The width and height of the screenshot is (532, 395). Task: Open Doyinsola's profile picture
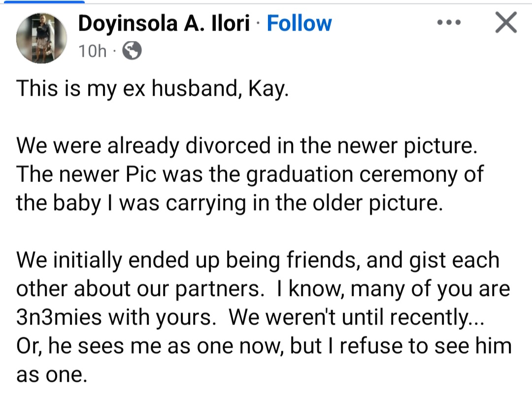pos(41,38)
